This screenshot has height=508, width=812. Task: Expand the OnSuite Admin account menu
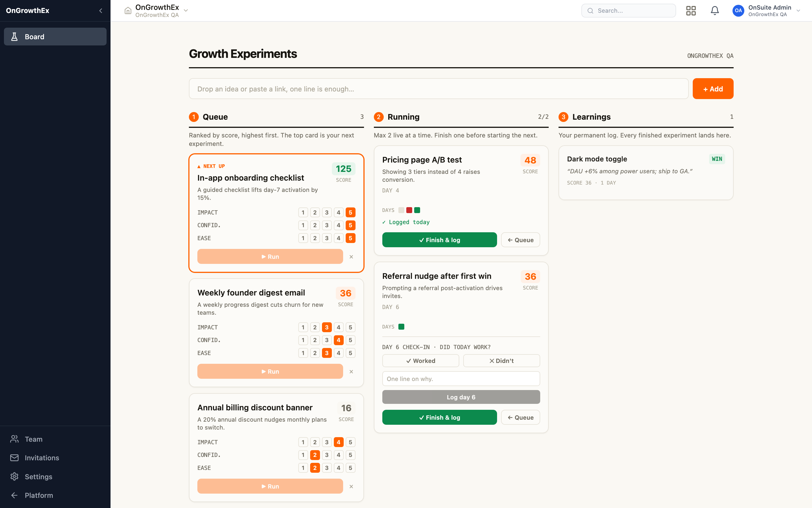coord(798,11)
